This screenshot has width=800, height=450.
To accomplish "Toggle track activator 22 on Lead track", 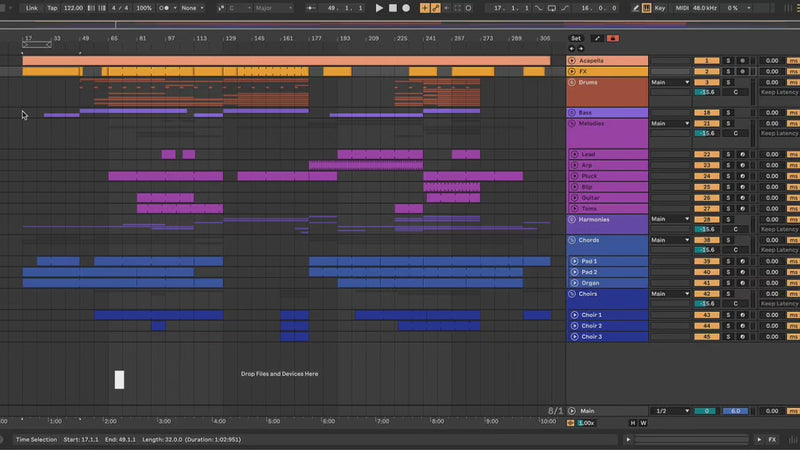I will pyautogui.click(x=706, y=154).
